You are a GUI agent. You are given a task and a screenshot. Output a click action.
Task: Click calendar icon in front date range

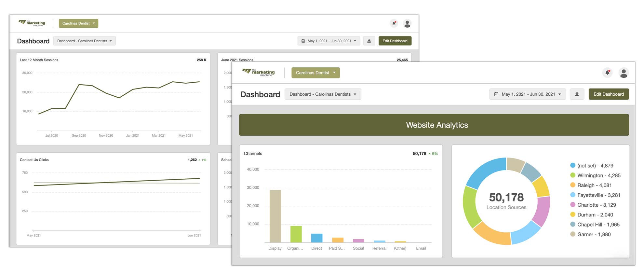[496, 94]
